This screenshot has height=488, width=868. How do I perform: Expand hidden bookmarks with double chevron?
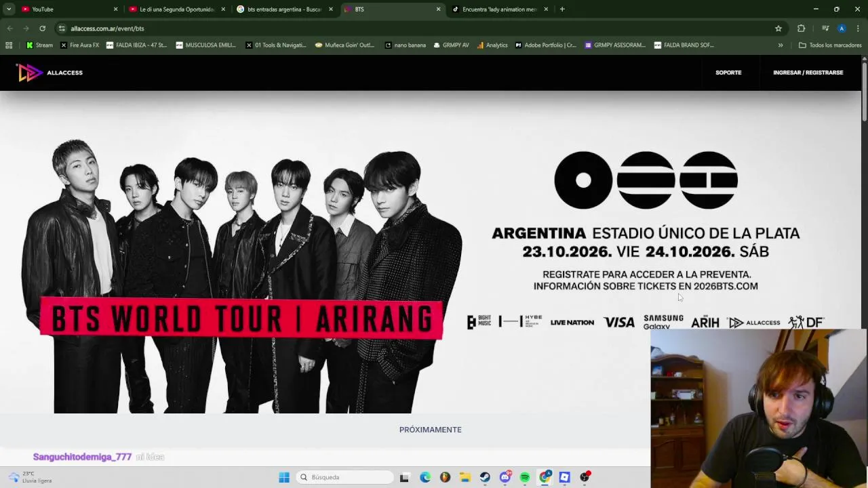781,45
